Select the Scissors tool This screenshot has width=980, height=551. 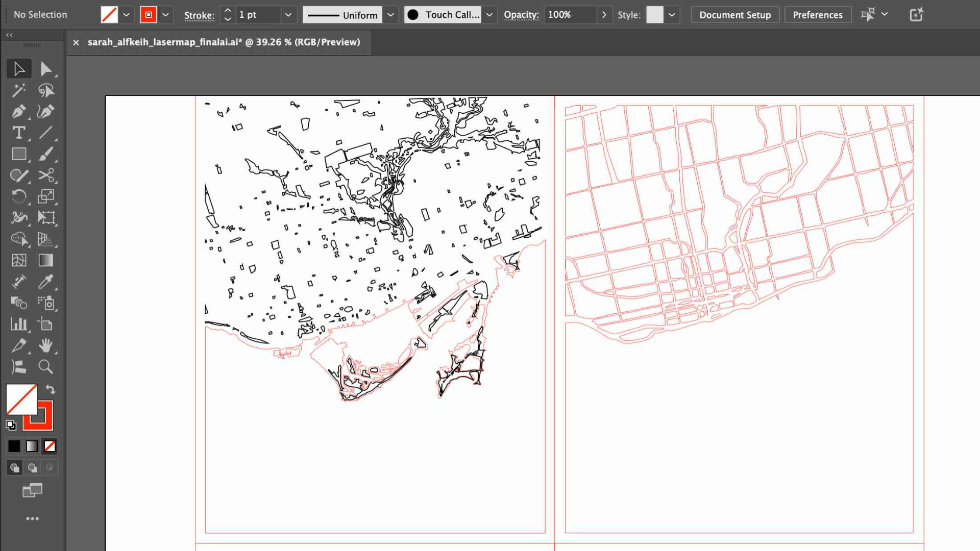pos(45,176)
